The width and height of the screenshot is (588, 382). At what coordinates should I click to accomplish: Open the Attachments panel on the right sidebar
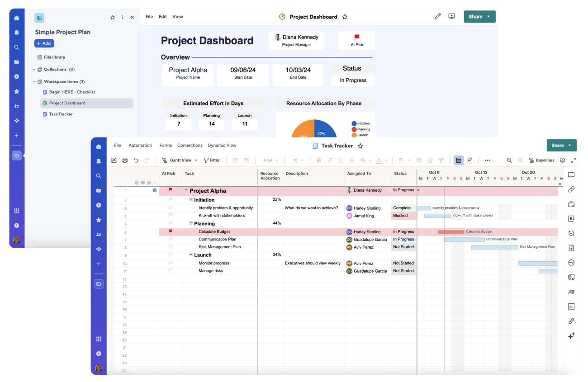pos(571,189)
